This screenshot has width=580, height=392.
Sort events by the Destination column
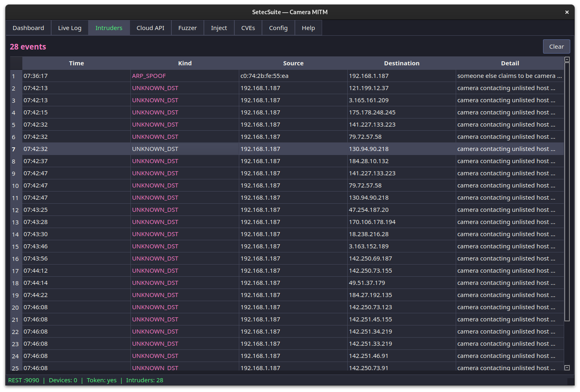click(402, 63)
